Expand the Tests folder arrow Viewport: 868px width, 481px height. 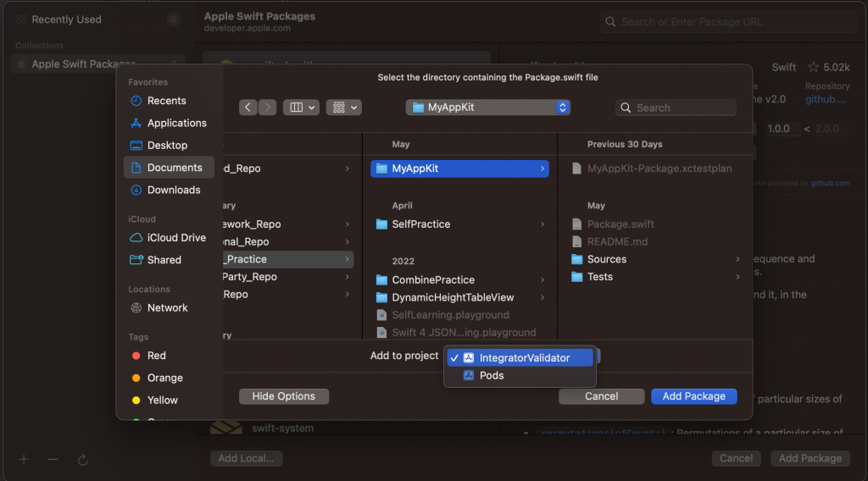[x=737, y=277]
